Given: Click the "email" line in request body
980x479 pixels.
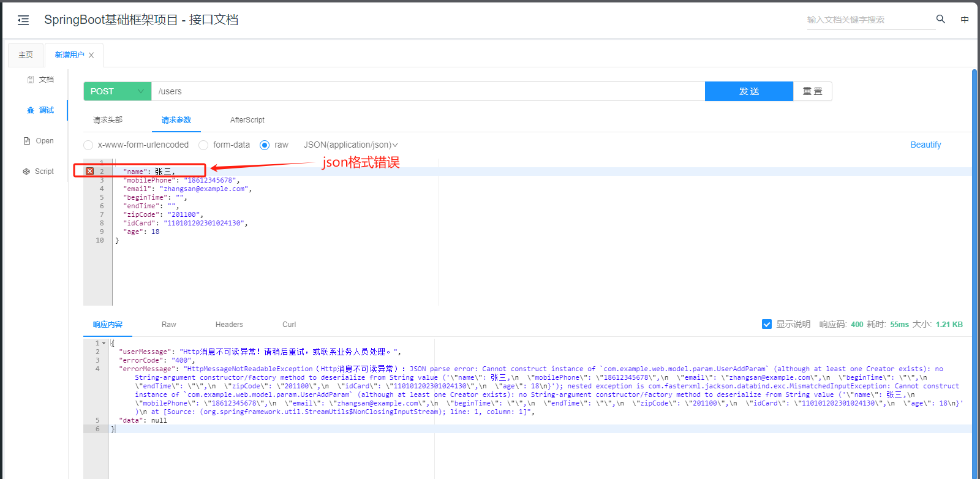Looking at the screenshot, I should point(187,189).
